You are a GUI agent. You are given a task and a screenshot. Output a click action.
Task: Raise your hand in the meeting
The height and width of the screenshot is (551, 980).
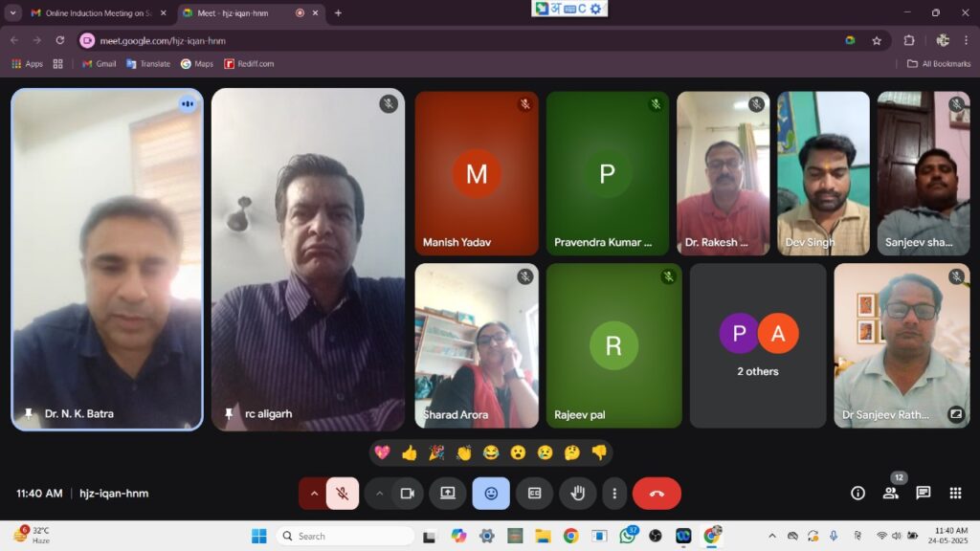click(578, 494)
